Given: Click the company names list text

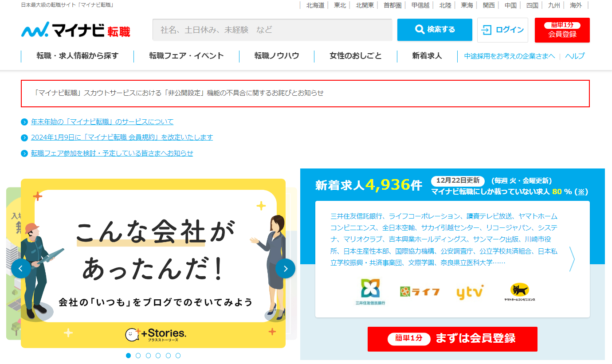Looking at the screenshot, I should (444, 239).
